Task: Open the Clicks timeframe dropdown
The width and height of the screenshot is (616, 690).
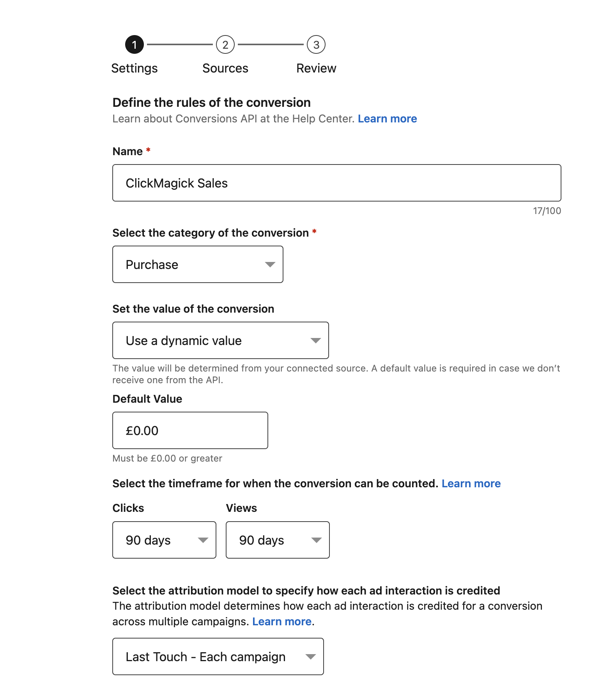Action: point(164,540)
